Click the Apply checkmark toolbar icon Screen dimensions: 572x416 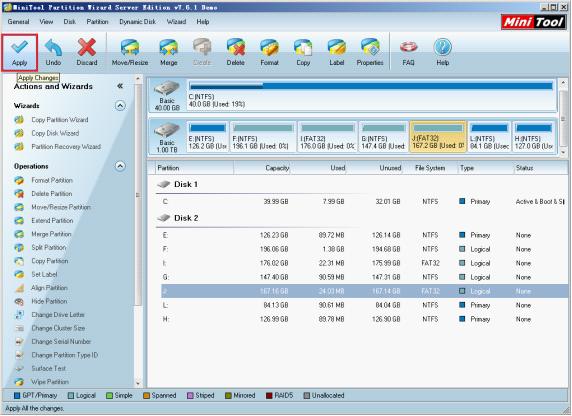pyautogui.click(x=19, y=47)
